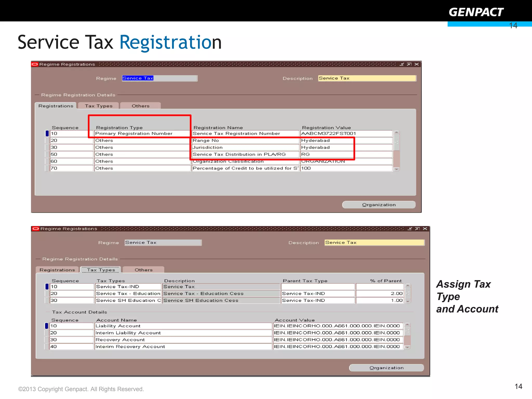Click registration value 100 cell
The image size is (532, 399).
click(x=346, y=168)
